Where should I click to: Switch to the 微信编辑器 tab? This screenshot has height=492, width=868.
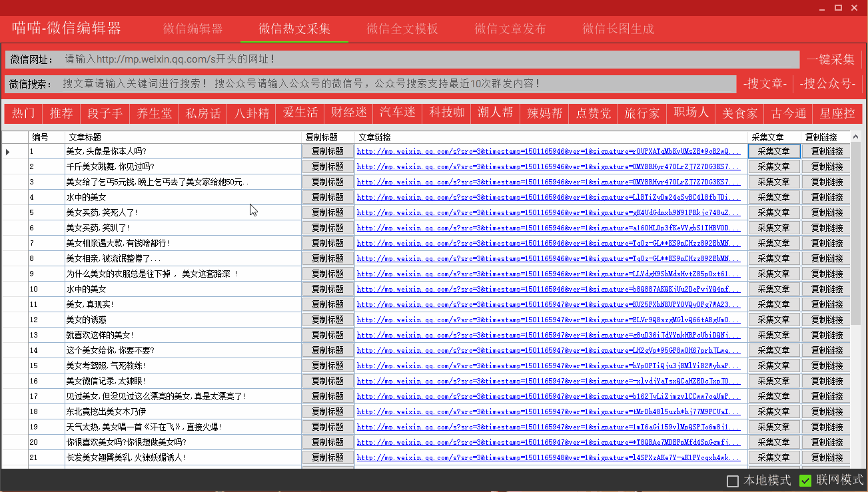pos(193,29)
